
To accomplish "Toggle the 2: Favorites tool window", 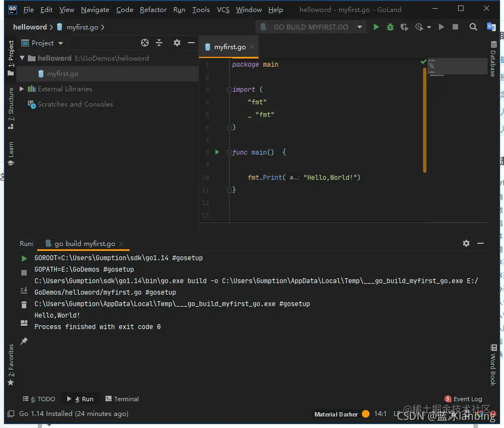I will tap(11, 365).
